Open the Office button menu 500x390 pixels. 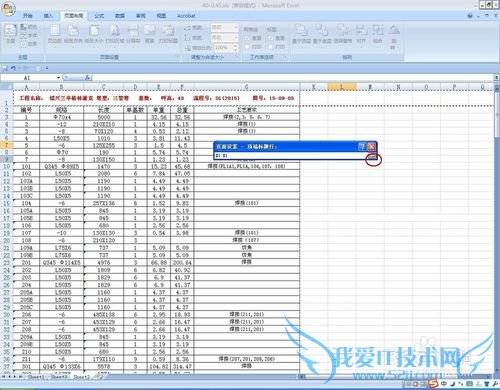9,8
